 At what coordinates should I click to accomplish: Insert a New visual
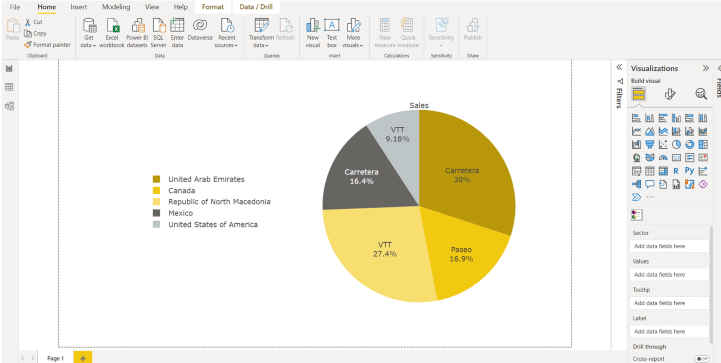point(313,33)
